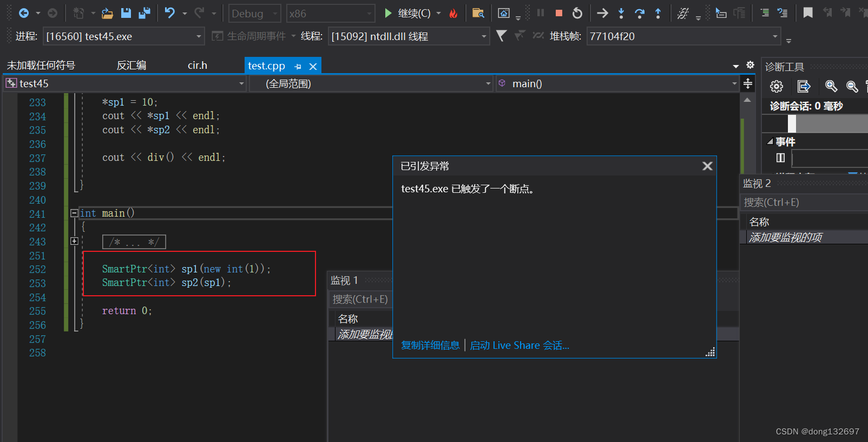Stop debugging with the red square
The width and height of the screenshot is (868, 442).
pyautogui.click(x=559, y=13)
